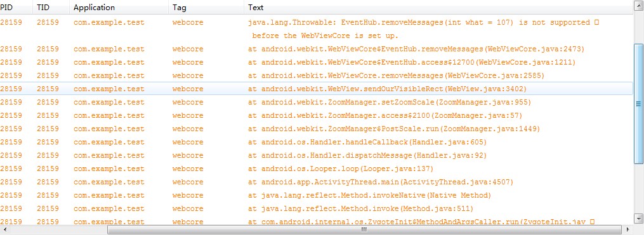Click the 'webcore' tag in the Looper.loop row
The width and height of the screenshot is (644, 235).
(188, 168)
